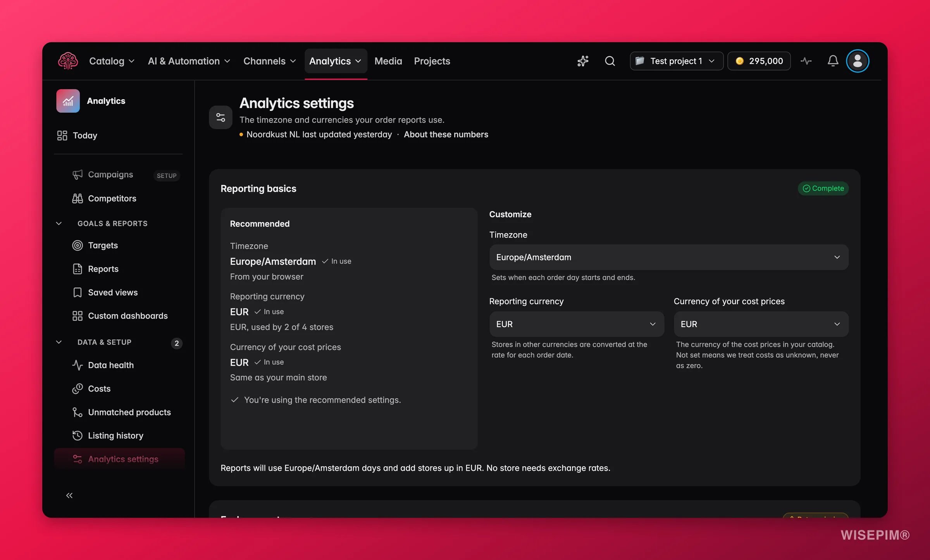This screenshot has width=930, height=560.
Task: Click the Complete status badge
Action: (823, 188)
